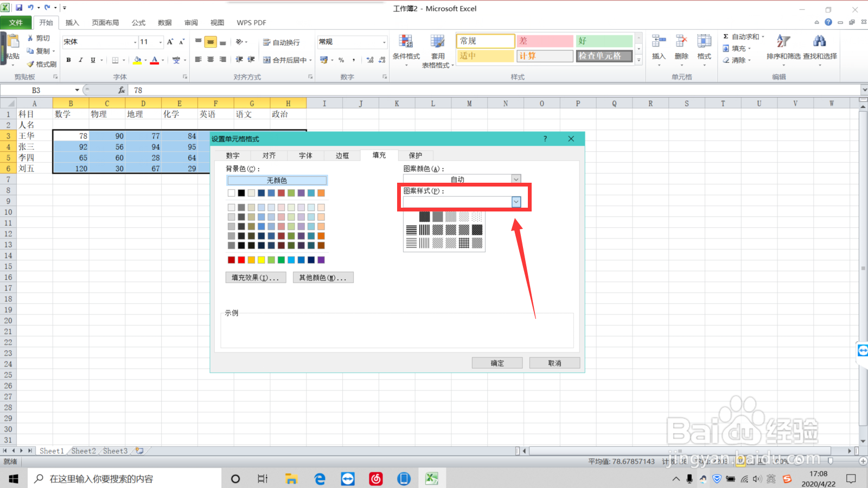Open the font size dropdown
This screenshot has height=488, width=868.
pos(161,42)
